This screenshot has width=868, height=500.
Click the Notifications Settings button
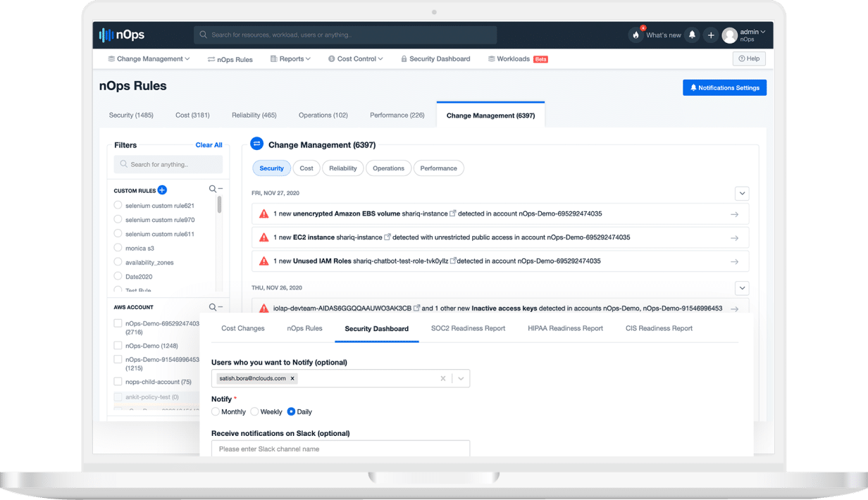coord(724,87)
